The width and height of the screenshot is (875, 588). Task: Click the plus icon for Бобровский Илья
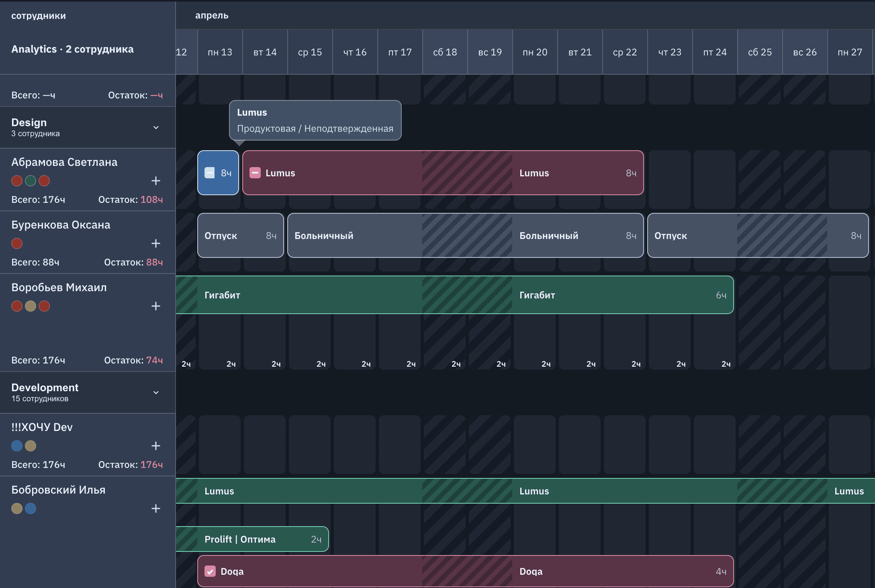click(156, 508)
